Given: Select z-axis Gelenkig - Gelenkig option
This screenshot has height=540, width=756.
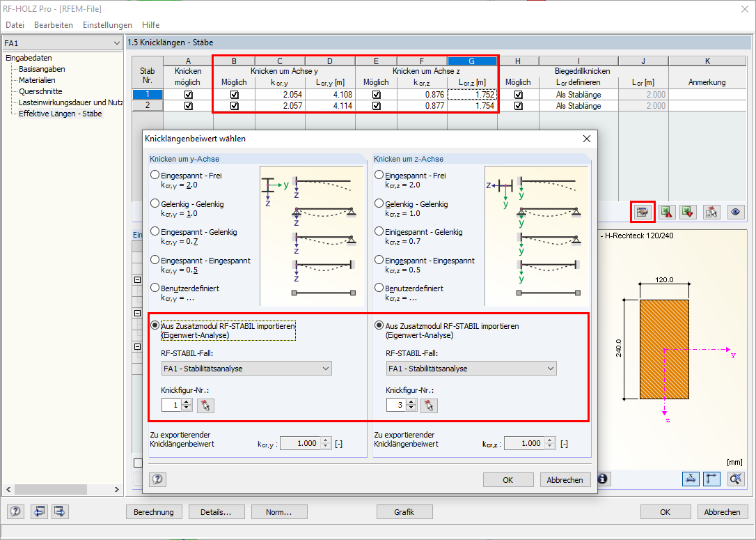Looking at the screenshot, I should [x=379, y=203].
